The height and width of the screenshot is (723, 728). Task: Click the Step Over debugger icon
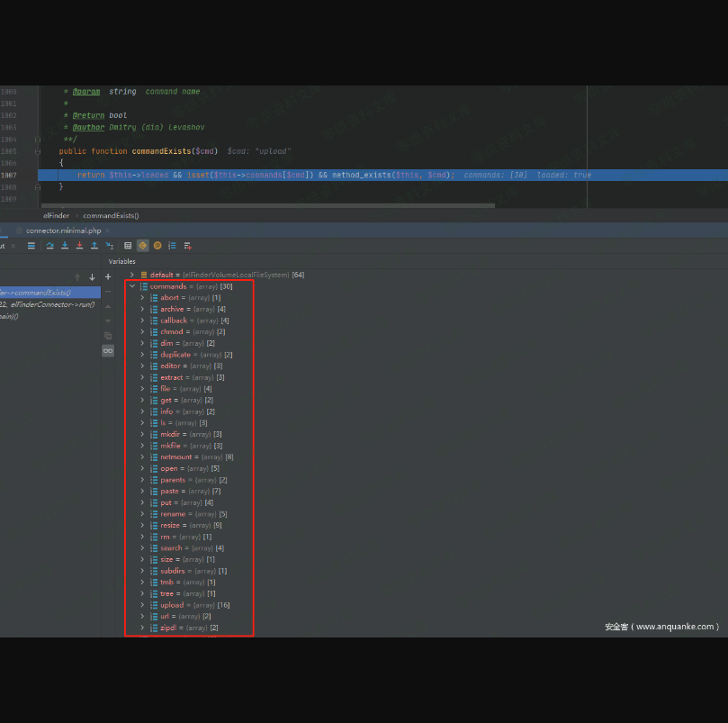tap(50, 245)
